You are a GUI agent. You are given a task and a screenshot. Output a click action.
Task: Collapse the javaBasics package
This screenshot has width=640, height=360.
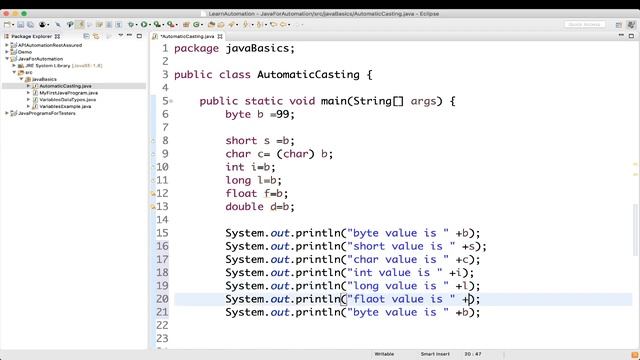21,79
